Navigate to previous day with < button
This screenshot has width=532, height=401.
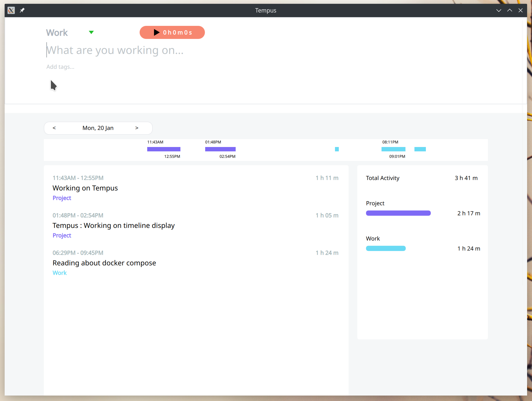(x=53, y=128)
